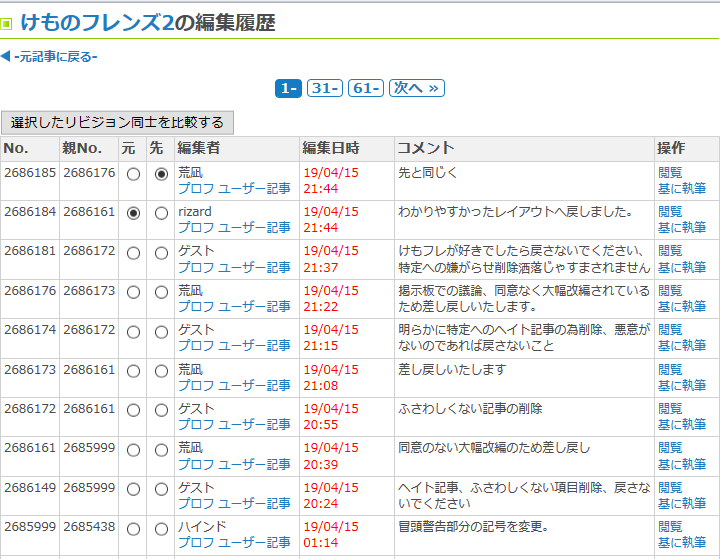
Task: Open ハインド's プロフ link
Action: pos(196,542)
